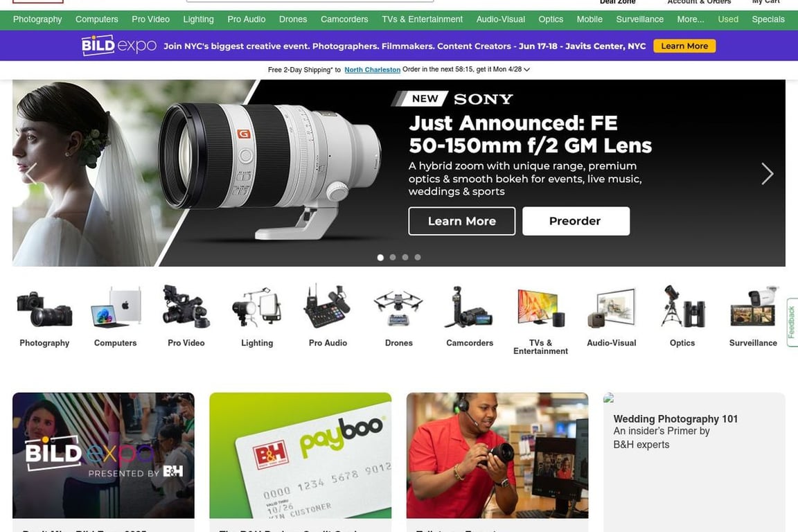Click the Preorder button
The image size is (798, 532).
[576, 221]
